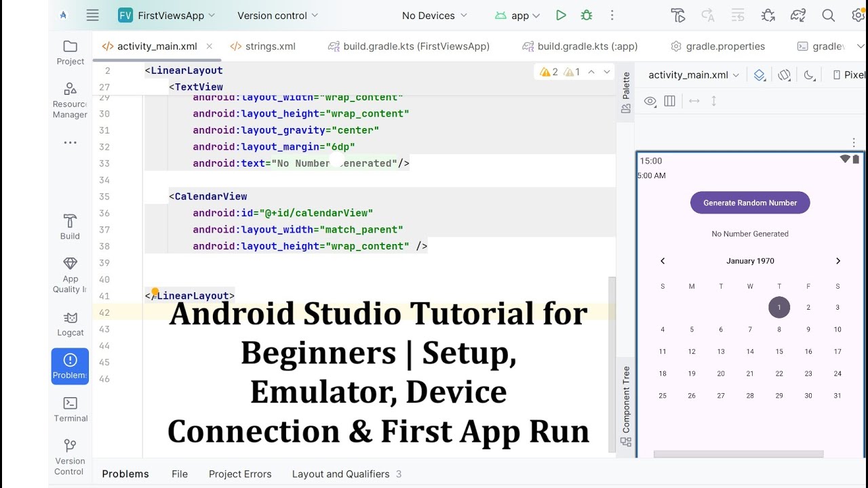Viewport: 868px width, 488px height.
Task: Switch to the strings.xml tab
Action: pos(262,46)
